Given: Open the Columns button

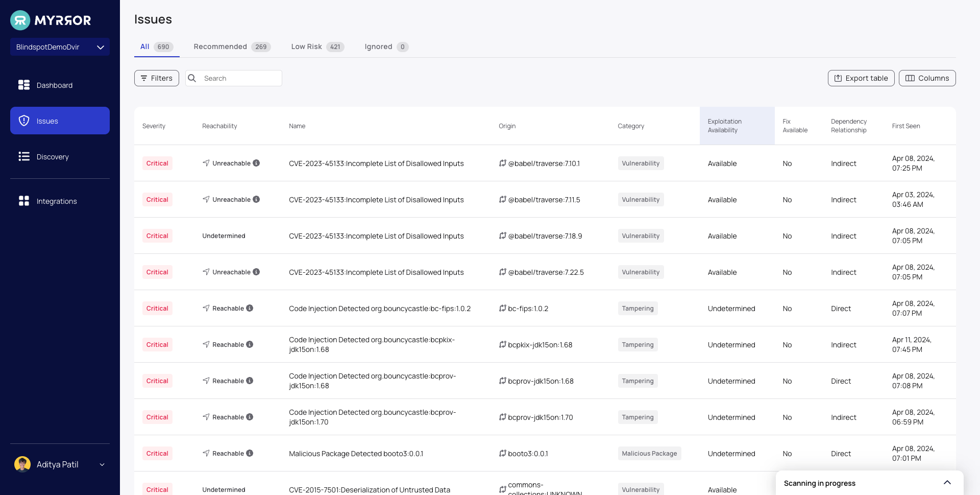Looking at the screenshot, I should click(927, 78).
